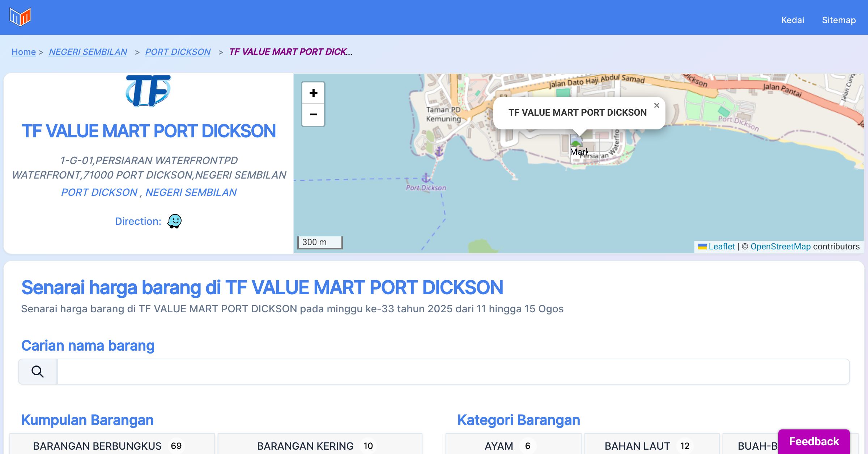Select AYAM category
868x454 pixels.
coord(513,445)
